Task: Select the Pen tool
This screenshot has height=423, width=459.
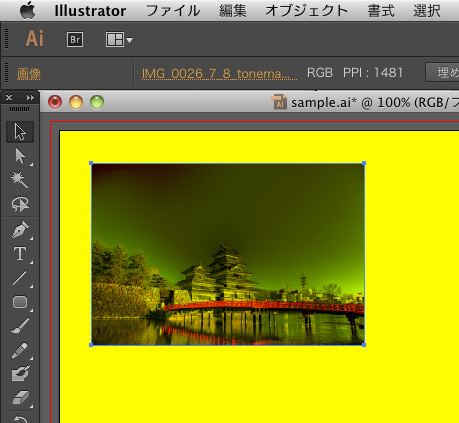Action: (20, 230)
